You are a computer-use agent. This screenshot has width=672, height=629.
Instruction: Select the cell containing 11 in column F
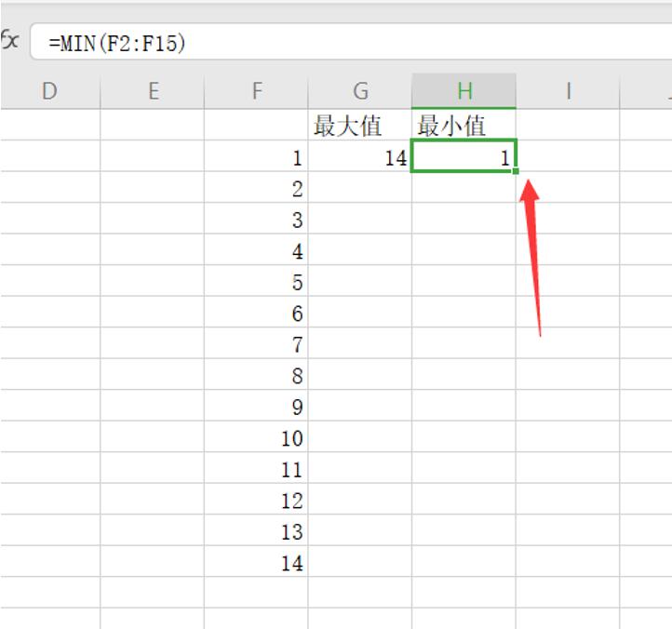[256, 468]
